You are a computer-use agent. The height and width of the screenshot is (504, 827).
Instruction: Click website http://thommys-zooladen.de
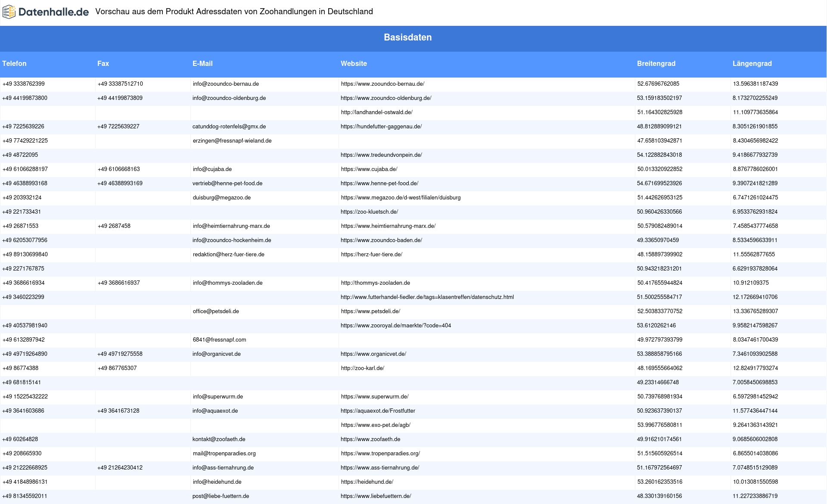[376, 283]
